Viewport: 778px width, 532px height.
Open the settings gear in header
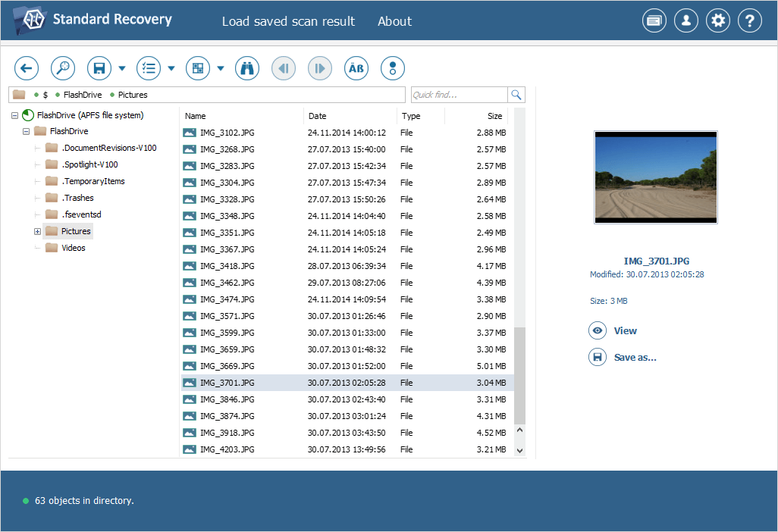(x=717, y=21)
